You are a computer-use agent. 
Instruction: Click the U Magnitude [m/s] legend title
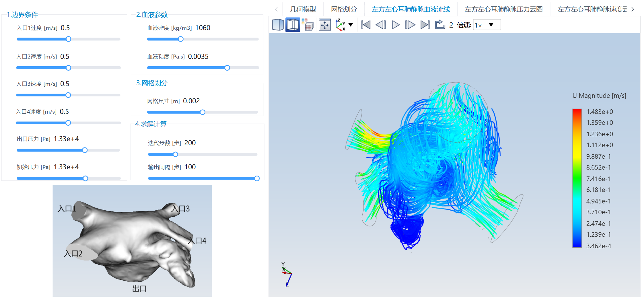599,96
